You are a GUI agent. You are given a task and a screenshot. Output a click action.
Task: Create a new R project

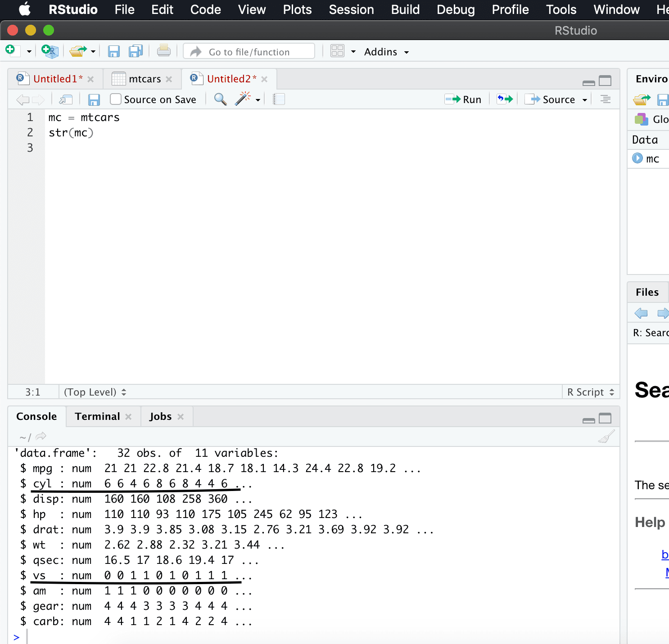[50, 51]
